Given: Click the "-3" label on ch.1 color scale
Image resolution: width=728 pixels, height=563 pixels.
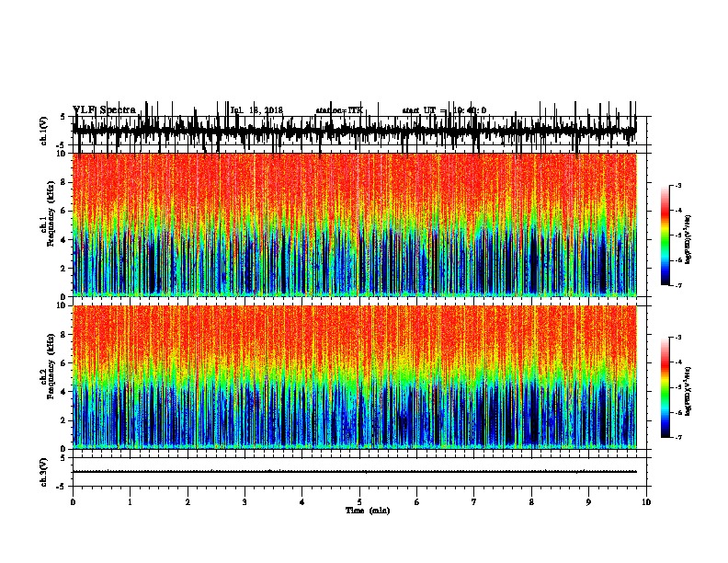Looking at the screenshot, I should pyautogui.click(x=677, y=186).
